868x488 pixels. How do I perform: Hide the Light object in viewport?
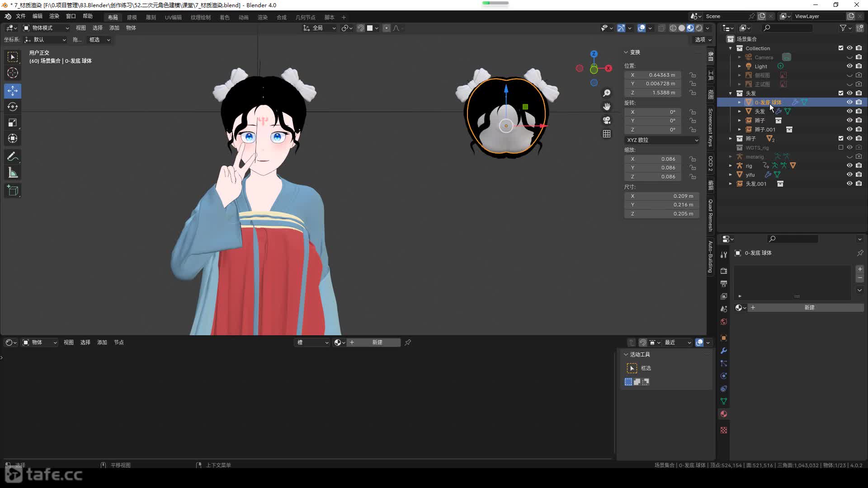(x=849, y=66)
